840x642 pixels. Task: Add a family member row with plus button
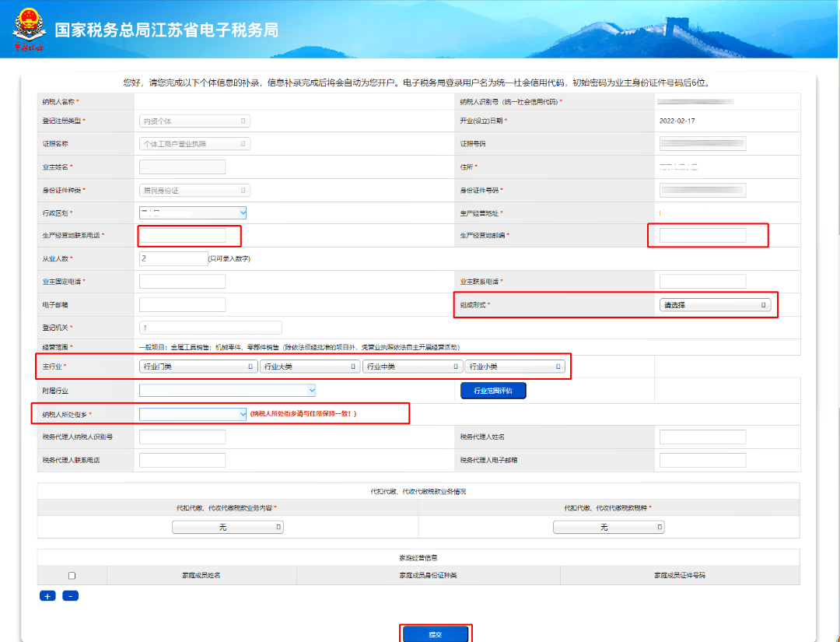tap(47, 596)
